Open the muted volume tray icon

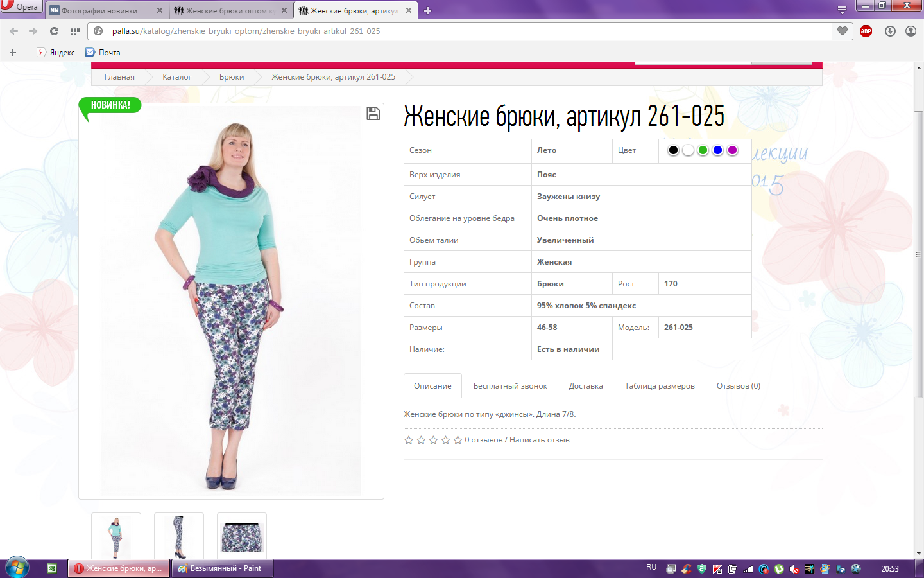click(x=794, y=569)
